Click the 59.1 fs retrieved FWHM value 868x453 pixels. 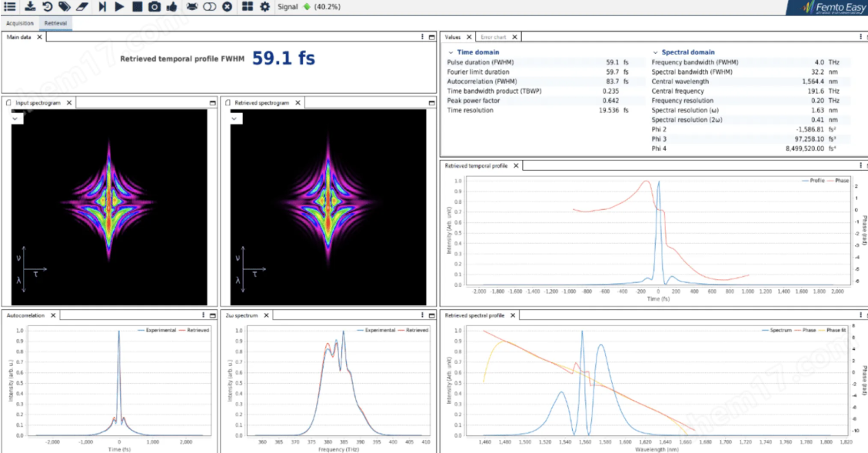click(284, 58)
